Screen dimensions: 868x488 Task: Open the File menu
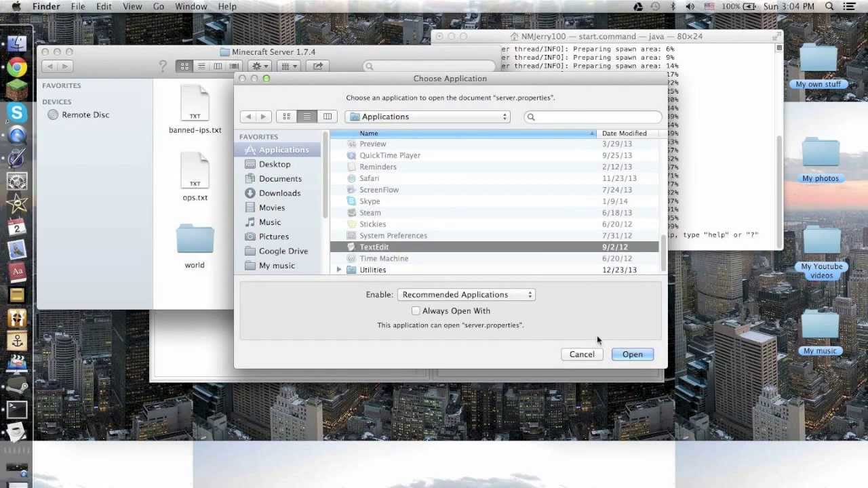tap(78, 7)
